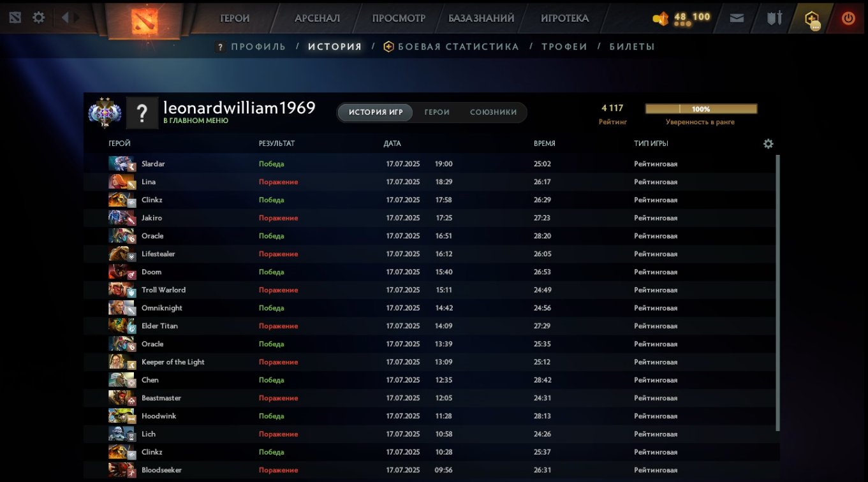Select the ГЕРОИ filter in profile toggle

coord(437,112)
